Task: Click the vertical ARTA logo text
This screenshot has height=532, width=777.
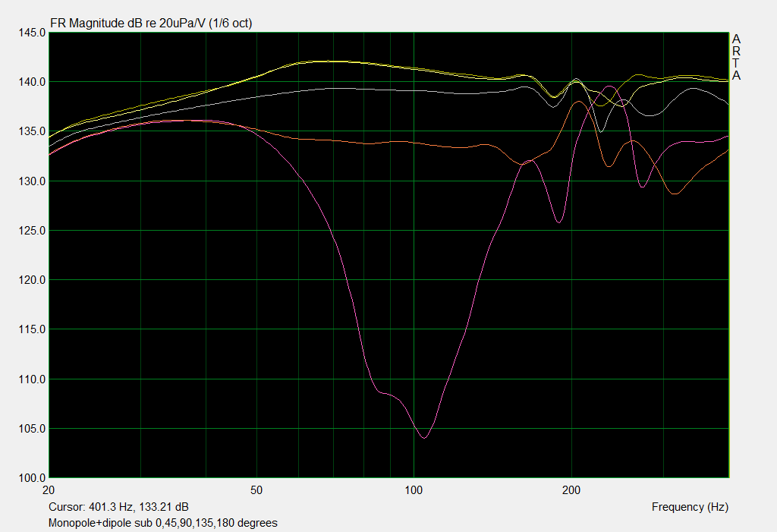Action: point(736,57)
